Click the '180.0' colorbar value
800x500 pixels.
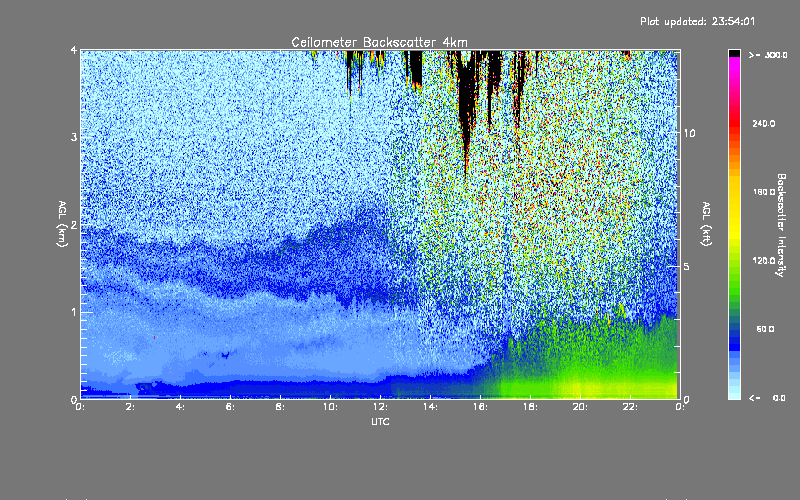pos(764,192)
